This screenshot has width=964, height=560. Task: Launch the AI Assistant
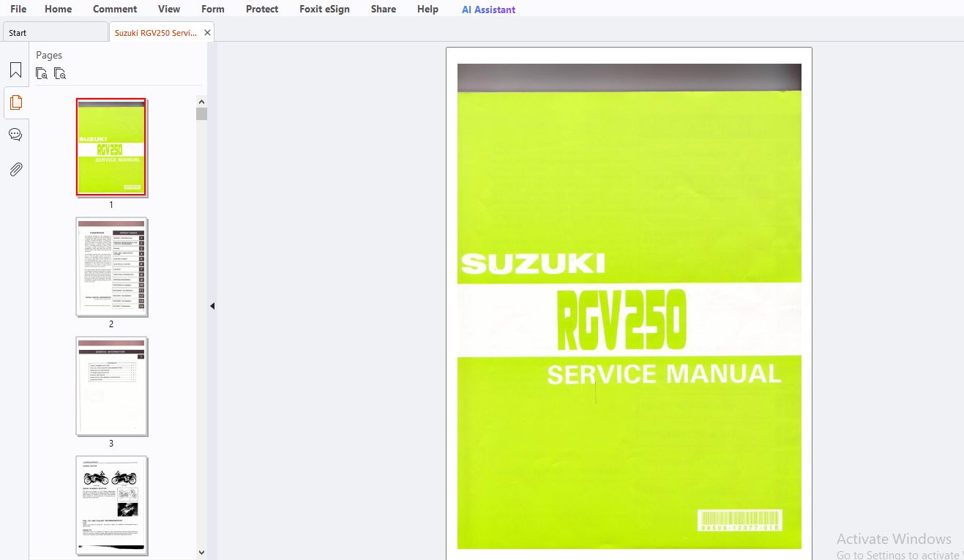tap(488, 10)
